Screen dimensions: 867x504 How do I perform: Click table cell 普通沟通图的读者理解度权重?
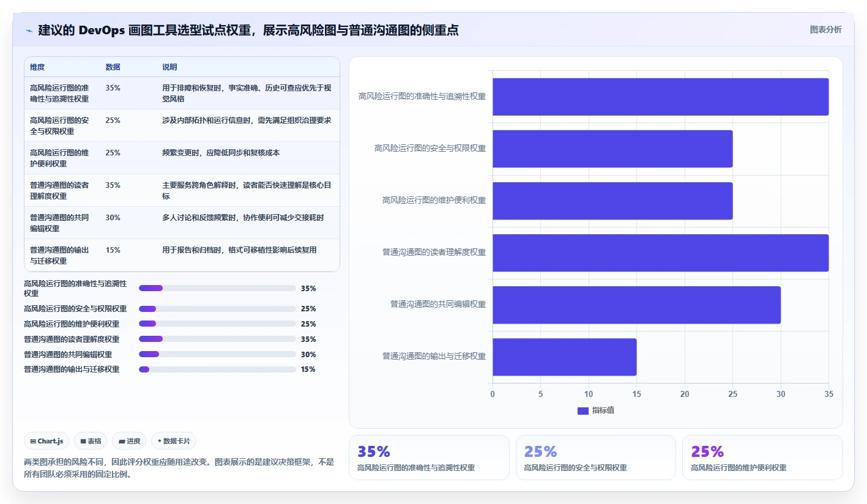59,190
